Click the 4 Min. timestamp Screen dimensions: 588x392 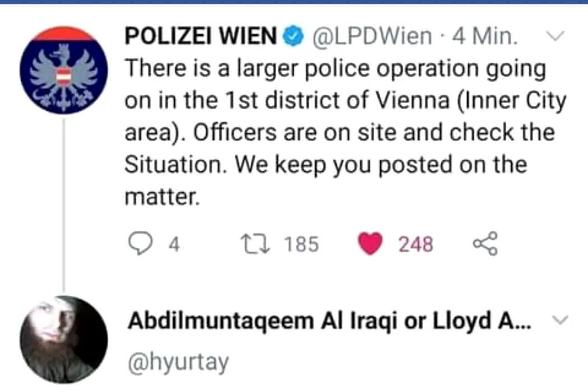click(485, 36)
